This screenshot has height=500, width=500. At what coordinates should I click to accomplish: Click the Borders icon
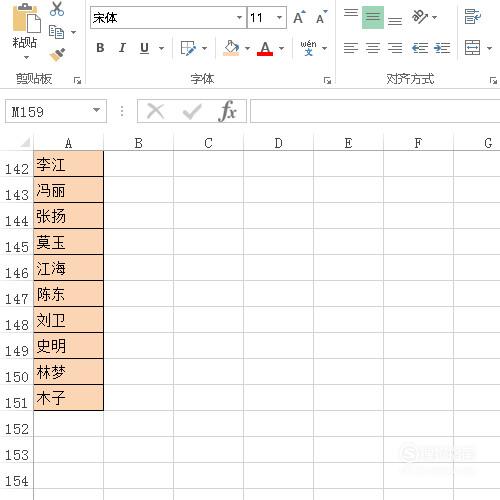point(188,48)
